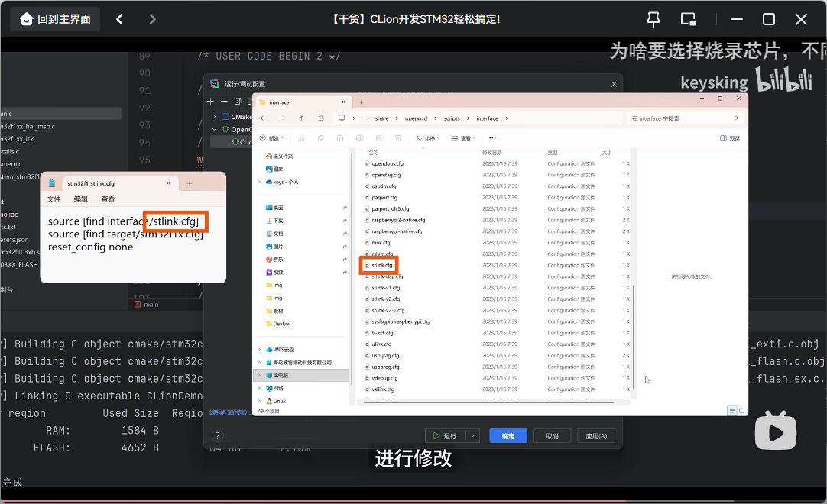Image resolution: width=827 pixels, height=504 pixels.
Task: Switch Explorer to details view icon
Action: (x=731, y=411)
